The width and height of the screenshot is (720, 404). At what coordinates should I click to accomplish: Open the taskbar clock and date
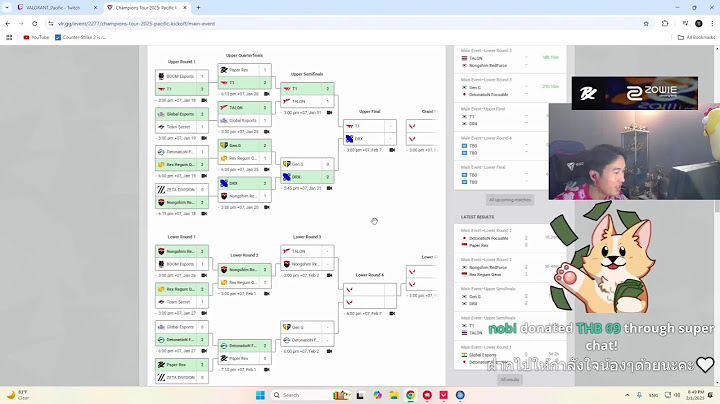click(695, 395)
